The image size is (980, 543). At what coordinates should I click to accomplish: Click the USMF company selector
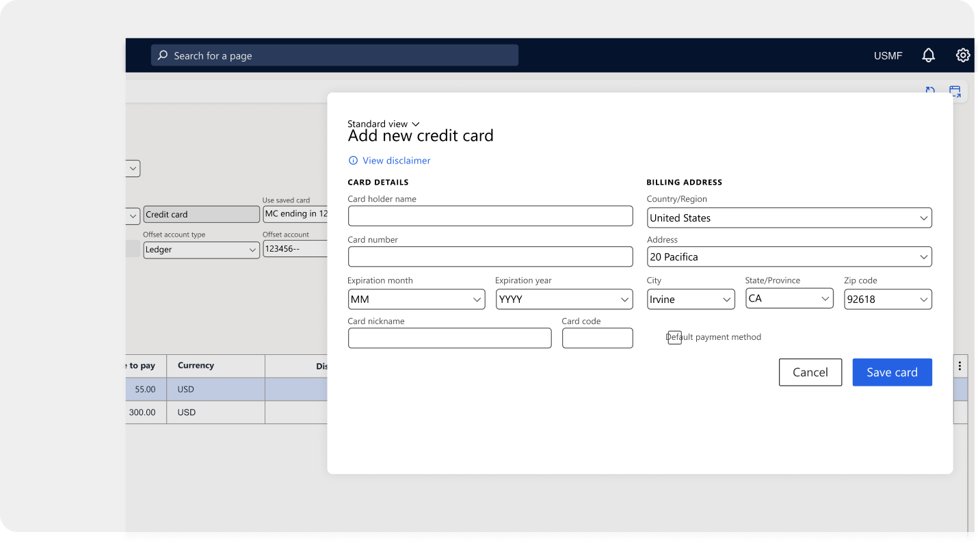pyautogui.click(x=888, y=55)
